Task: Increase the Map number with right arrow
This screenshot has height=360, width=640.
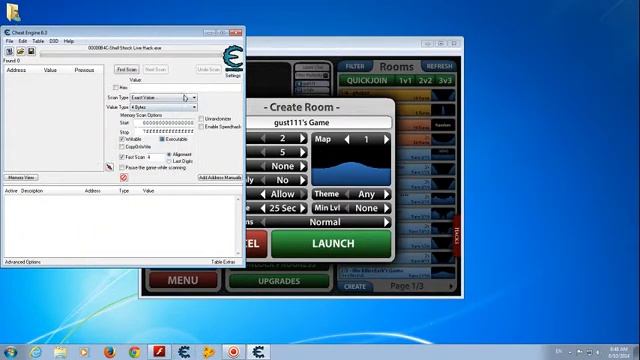Action: [386, 139]
